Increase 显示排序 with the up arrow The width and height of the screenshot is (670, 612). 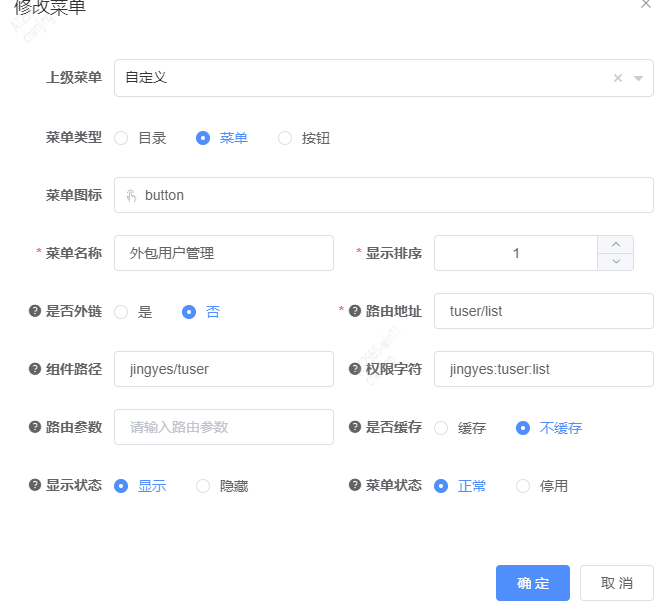(x=615, y=244)
